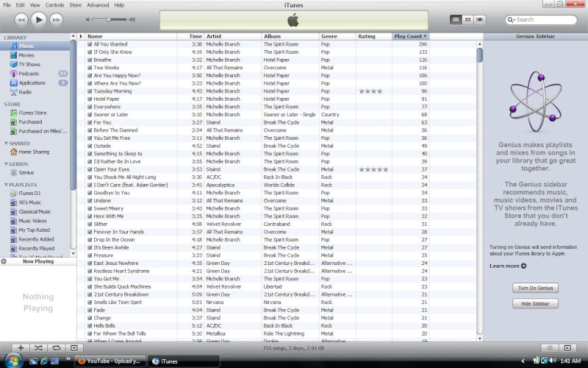588x368 pixels.
Task: Switch to list view
Action: click(x=456, y=20)
